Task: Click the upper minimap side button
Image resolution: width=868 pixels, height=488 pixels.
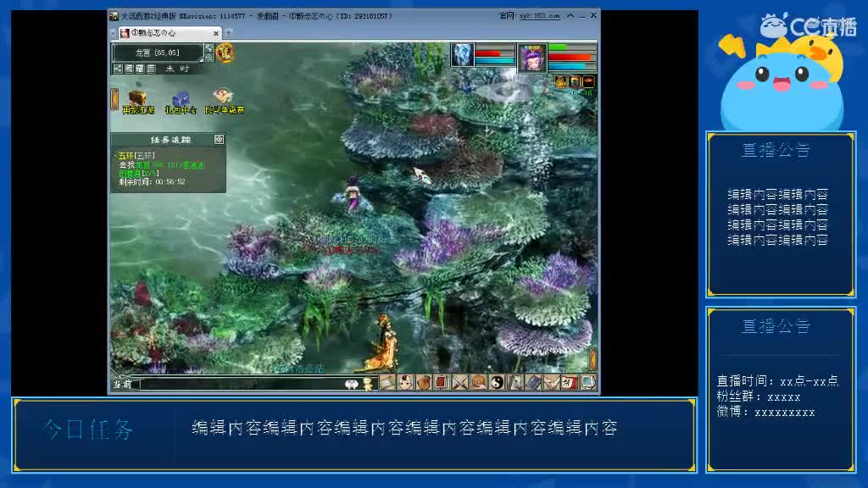Action: click(209, 48)
